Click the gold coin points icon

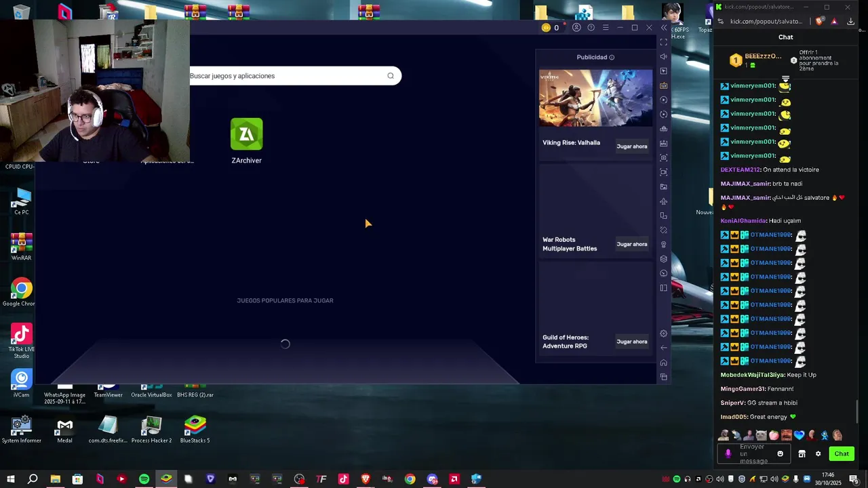[x=546, y=28]
